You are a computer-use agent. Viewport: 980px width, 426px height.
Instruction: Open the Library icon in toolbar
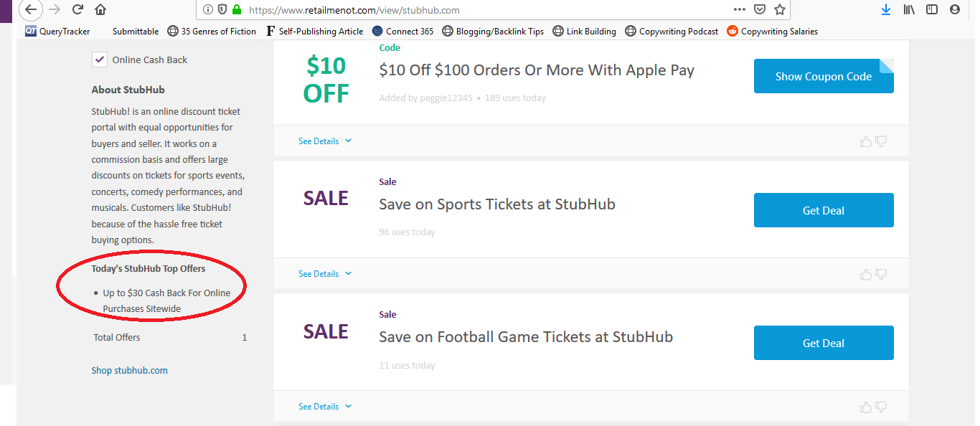[909, 9]
